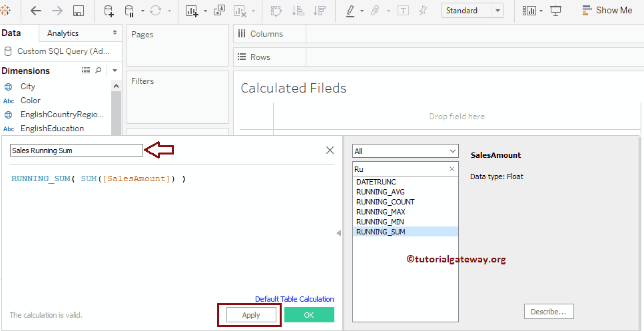Select the City dimension
The width and height of the screenshot is (644, 331).
[x=28, y=87]
